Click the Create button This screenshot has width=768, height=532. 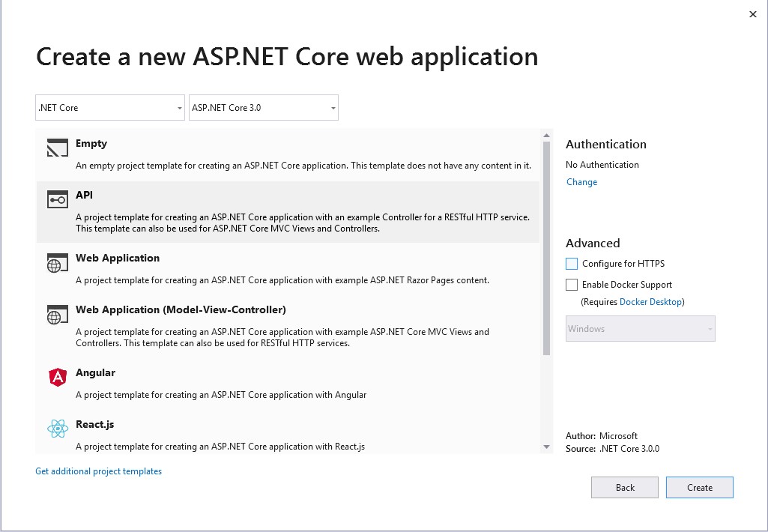point(699,488)
